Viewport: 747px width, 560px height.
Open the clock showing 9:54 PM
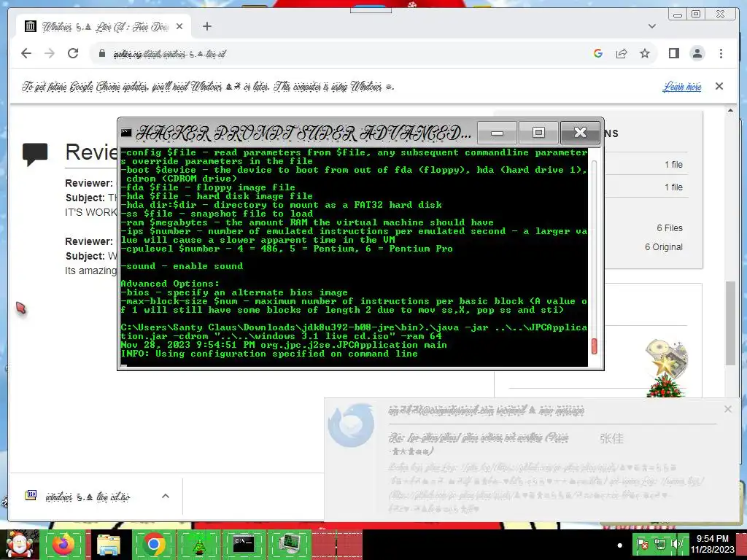pos(713,544)
